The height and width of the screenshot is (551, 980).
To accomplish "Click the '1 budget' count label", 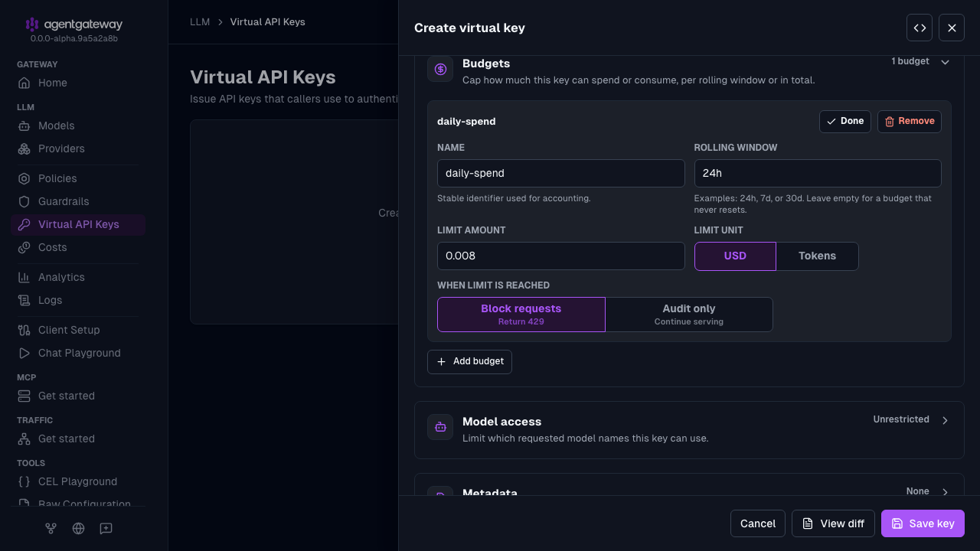I will (x=910, y=61).
